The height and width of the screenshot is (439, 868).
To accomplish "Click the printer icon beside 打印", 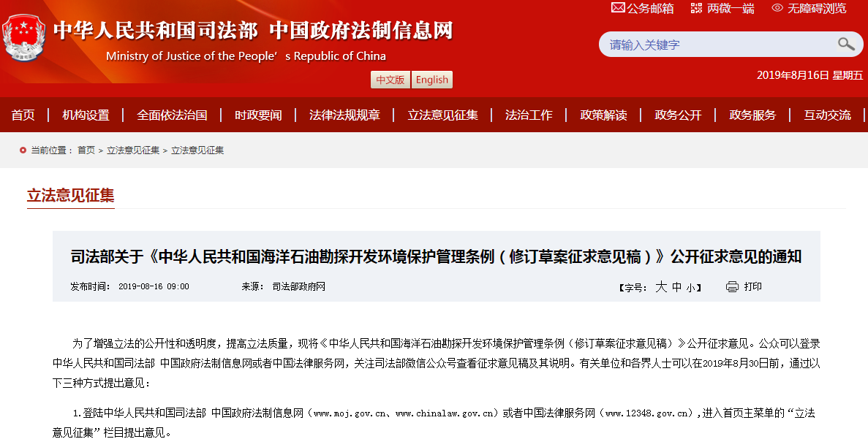I will (733, 286).
